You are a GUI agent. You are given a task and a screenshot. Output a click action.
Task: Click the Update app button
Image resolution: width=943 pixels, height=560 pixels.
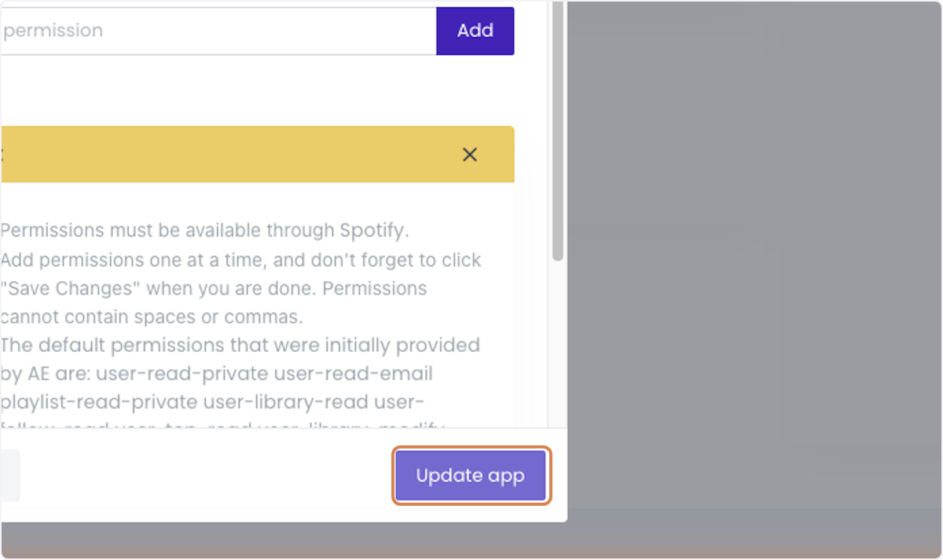pyautogui.click(x=471, y=475)
